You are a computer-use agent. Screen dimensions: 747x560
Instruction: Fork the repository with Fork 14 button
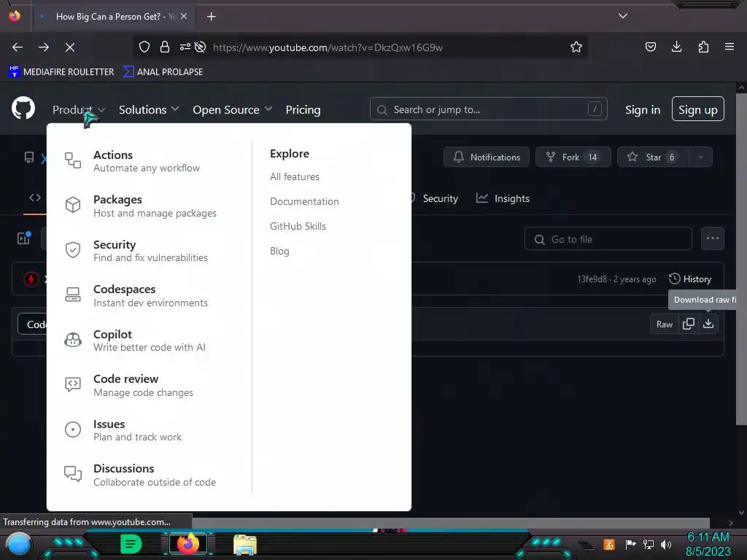point(573,157)
